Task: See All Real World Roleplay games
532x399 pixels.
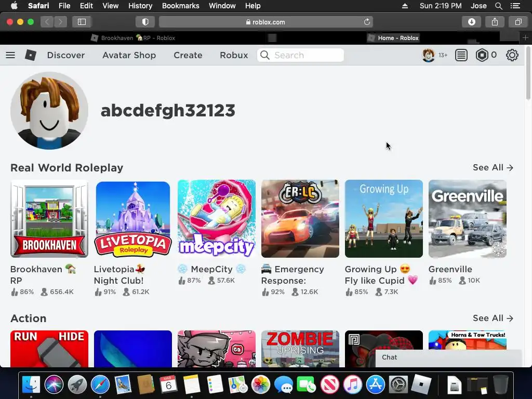Action: coord(493,168)
